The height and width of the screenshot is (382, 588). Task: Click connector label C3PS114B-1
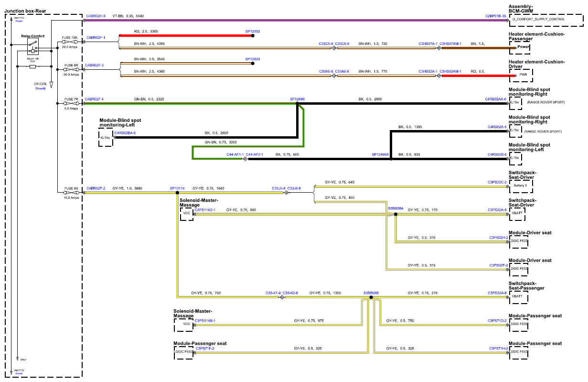click(205, 320)
